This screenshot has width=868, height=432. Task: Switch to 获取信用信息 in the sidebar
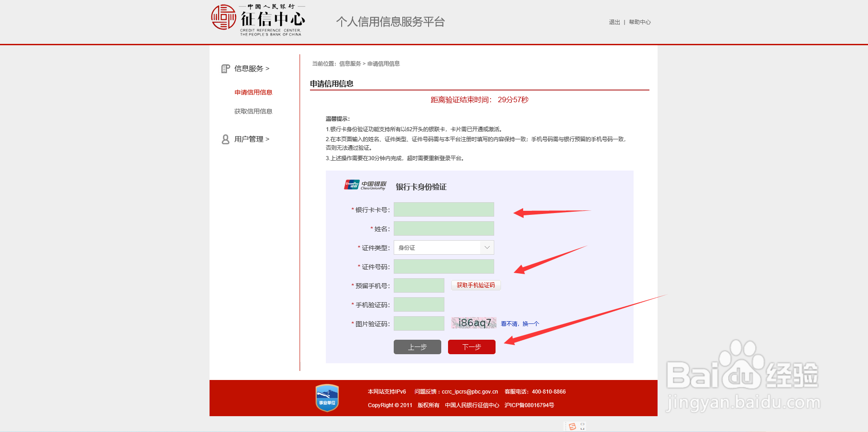point(253,111)
